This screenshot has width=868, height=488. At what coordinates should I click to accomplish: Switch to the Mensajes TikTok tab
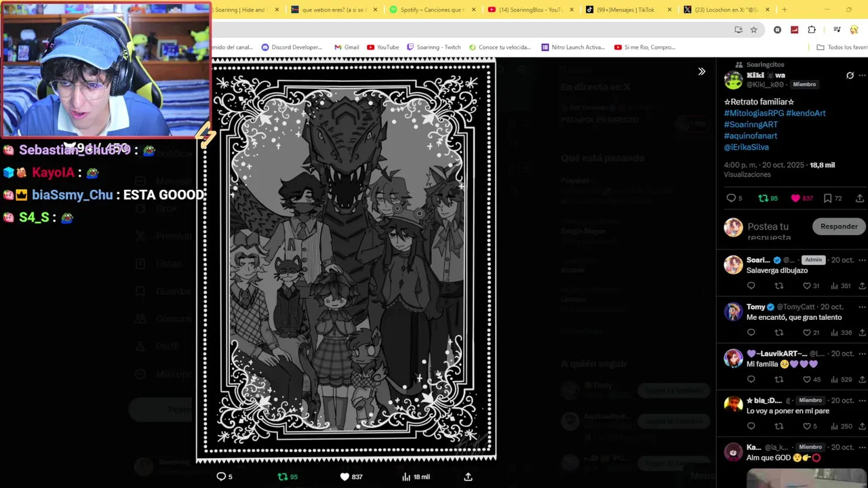(x=627, y=9)
